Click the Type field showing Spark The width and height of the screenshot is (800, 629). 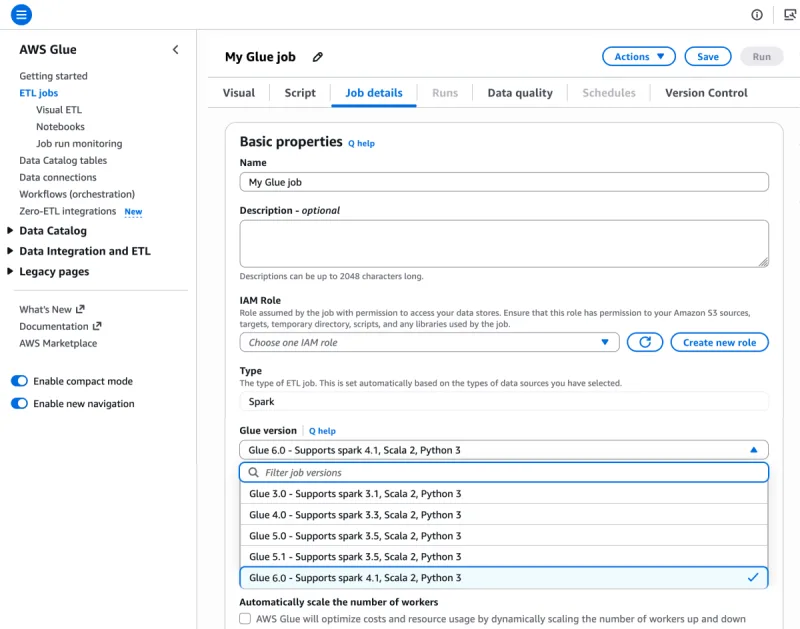504,401
